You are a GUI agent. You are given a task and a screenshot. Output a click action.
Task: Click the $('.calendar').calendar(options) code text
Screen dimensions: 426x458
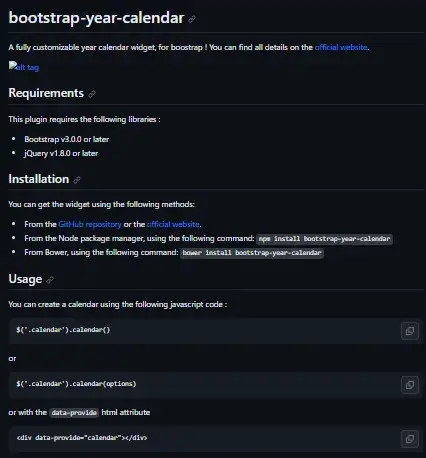(76, 384)
